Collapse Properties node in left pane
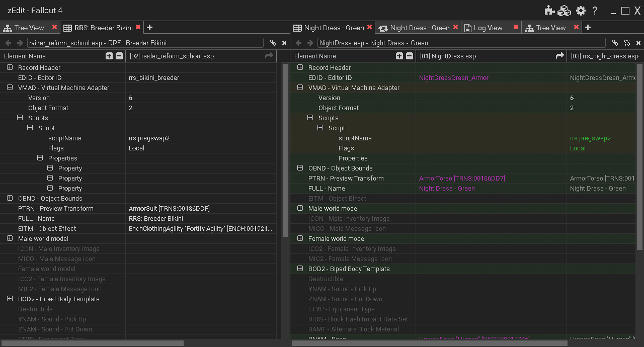This screenshot has height=347, width=644. point(40,158)
